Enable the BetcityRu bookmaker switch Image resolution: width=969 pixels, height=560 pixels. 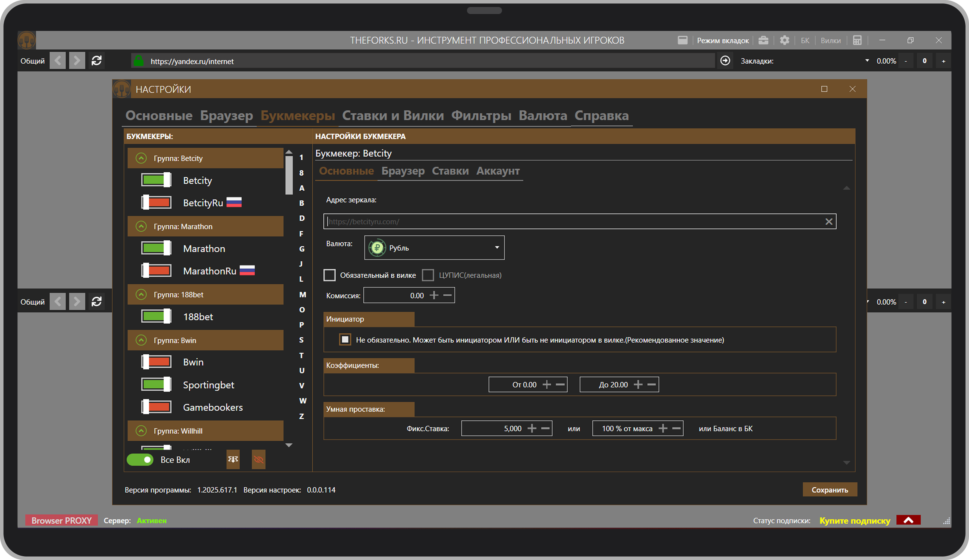(156, 202)
